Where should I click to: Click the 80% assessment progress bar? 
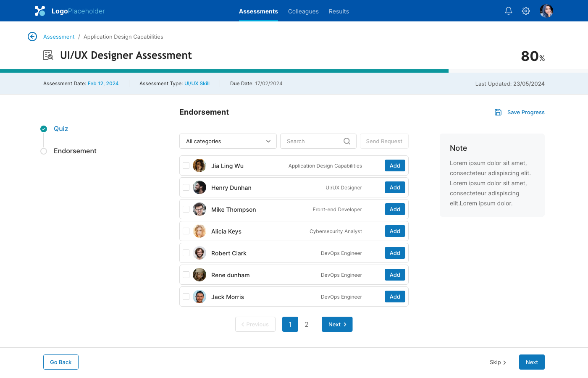point(224,71)
